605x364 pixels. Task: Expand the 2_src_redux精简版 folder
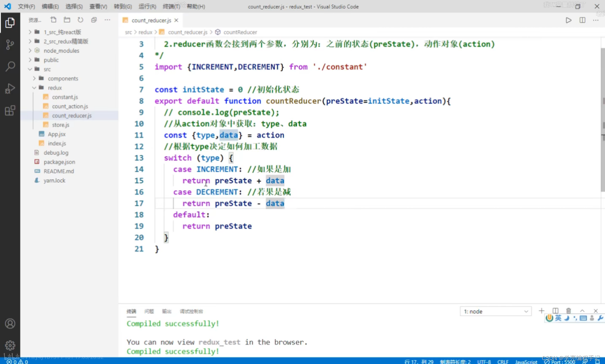point(69,41)
